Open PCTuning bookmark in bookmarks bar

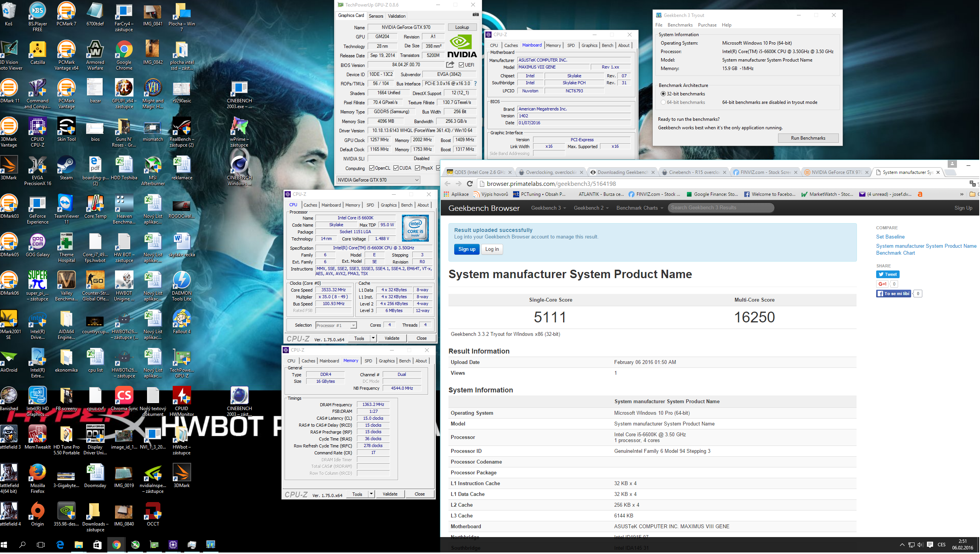(x=539, y=194)
